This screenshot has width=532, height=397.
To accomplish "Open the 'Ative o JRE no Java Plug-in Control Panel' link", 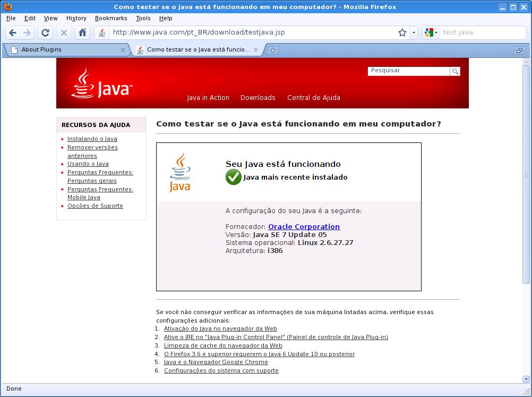I will click(x=276, y=337).
